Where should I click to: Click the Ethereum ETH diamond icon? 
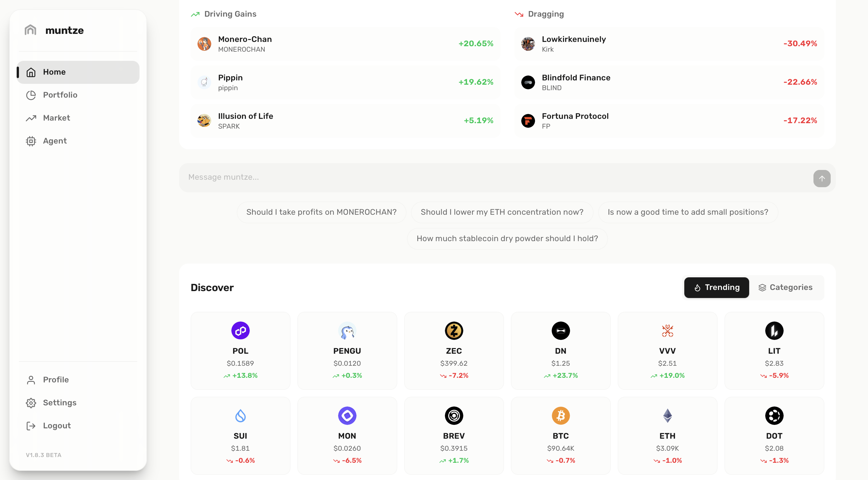pyautogui.click(x=667, y=416)
